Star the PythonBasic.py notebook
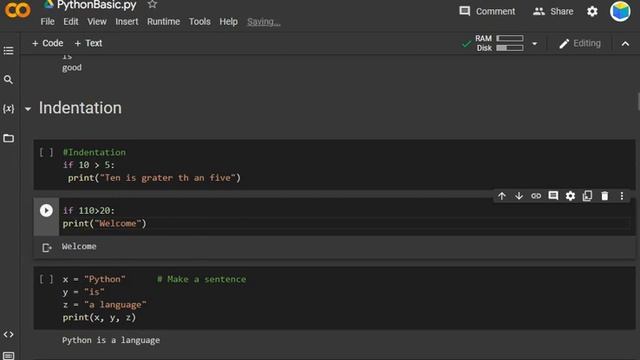 click(x=152, y=4)
